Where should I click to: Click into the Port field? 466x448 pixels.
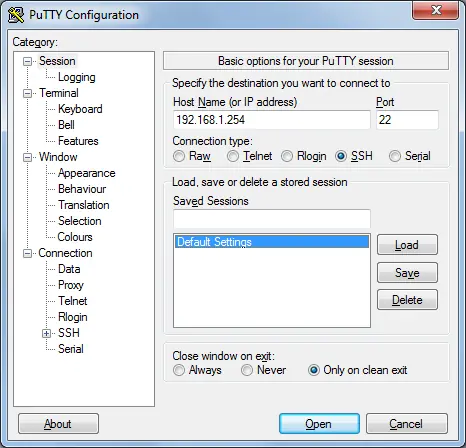pos(407,120)
